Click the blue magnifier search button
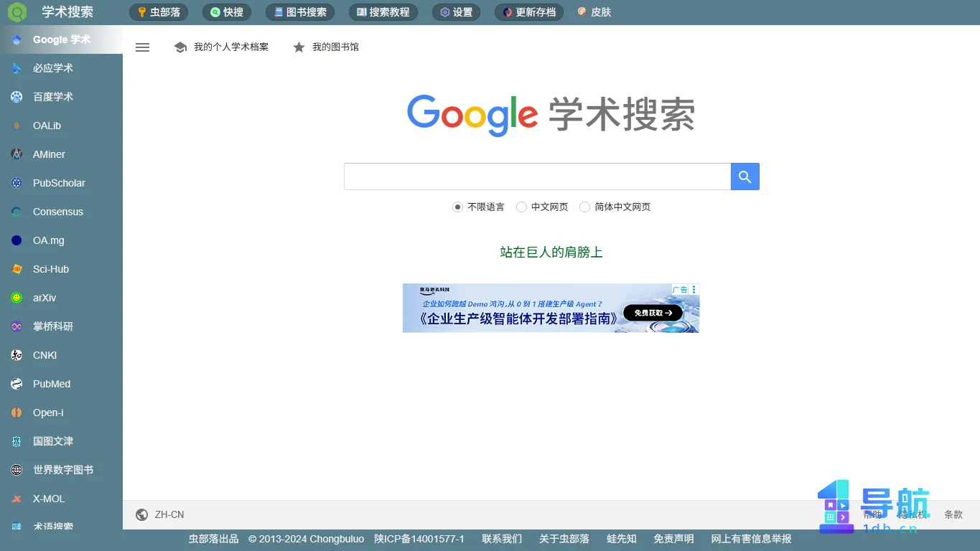The height and width of the screenshot is (551, 980). 745,176
